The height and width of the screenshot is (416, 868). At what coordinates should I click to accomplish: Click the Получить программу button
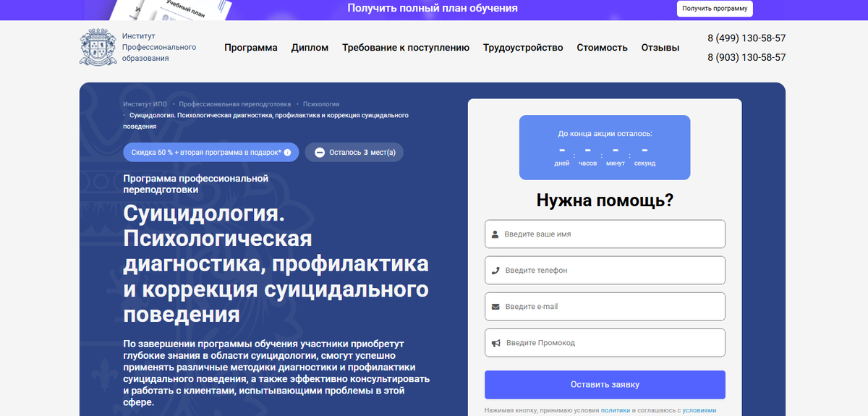[715, 9]
